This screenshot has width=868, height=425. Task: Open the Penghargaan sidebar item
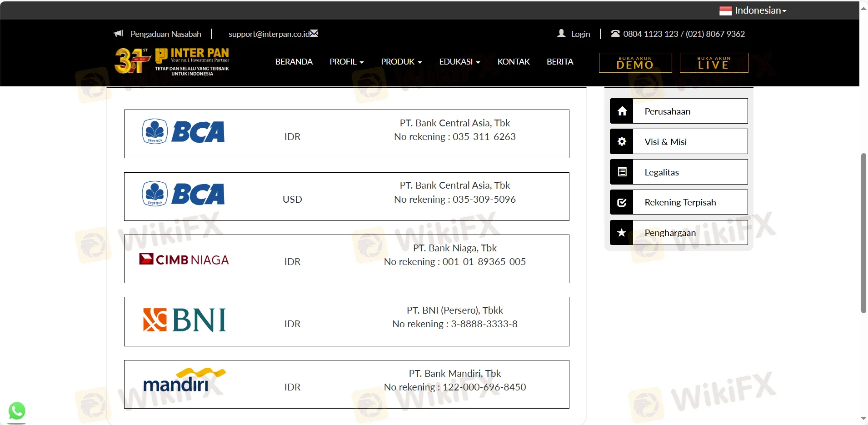coord(679,233)
